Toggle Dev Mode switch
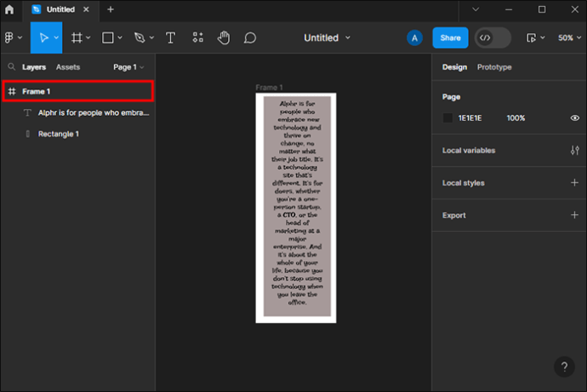The height and width of the screenshot is (392, 587). 493,38
